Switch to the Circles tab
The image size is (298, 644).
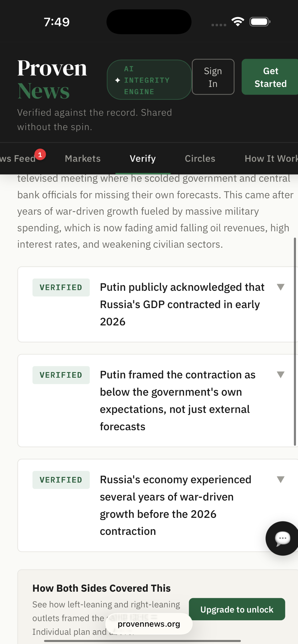200,159
